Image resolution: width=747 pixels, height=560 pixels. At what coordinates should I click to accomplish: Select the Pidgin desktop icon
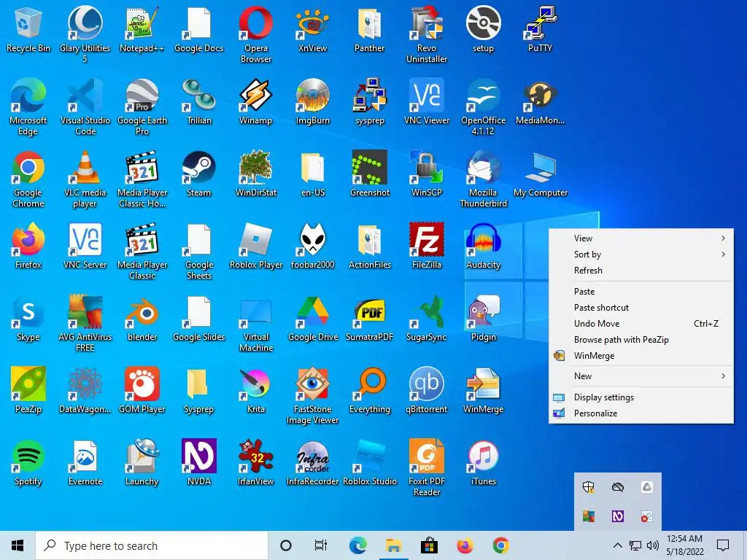point(483,319)
